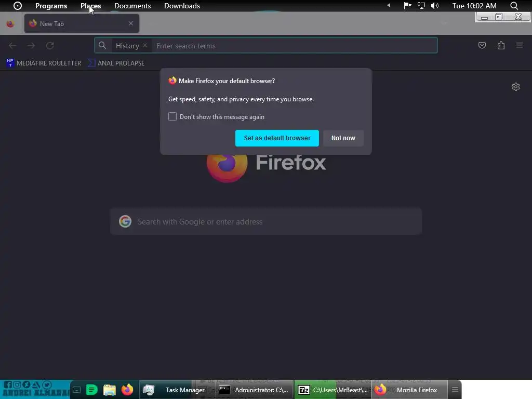The image size is (532, 399).
Task: Open the green notes app in the taskbar
Action: [x=91, y=390]
